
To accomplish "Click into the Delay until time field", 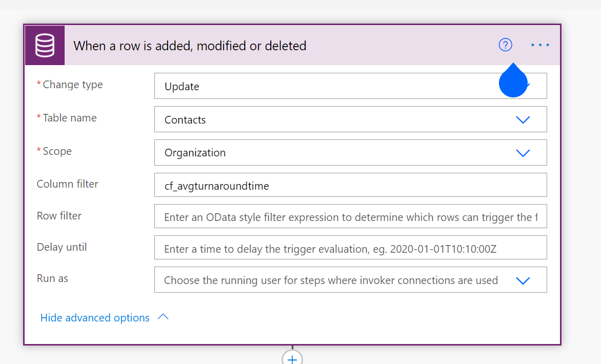I will point(350,249).
